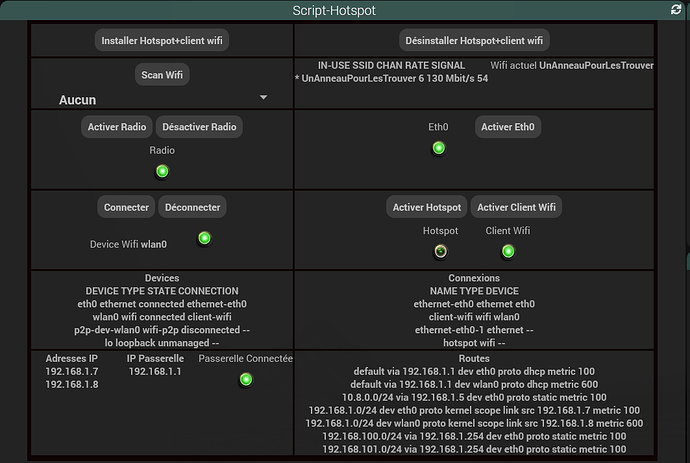Click the Passerelle Connectée label
Screen dimensions: 690x463
coord(246,359)
